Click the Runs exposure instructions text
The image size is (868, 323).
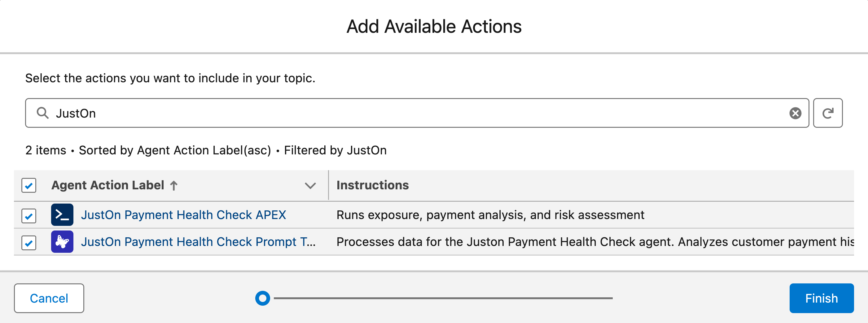(490, 215)
